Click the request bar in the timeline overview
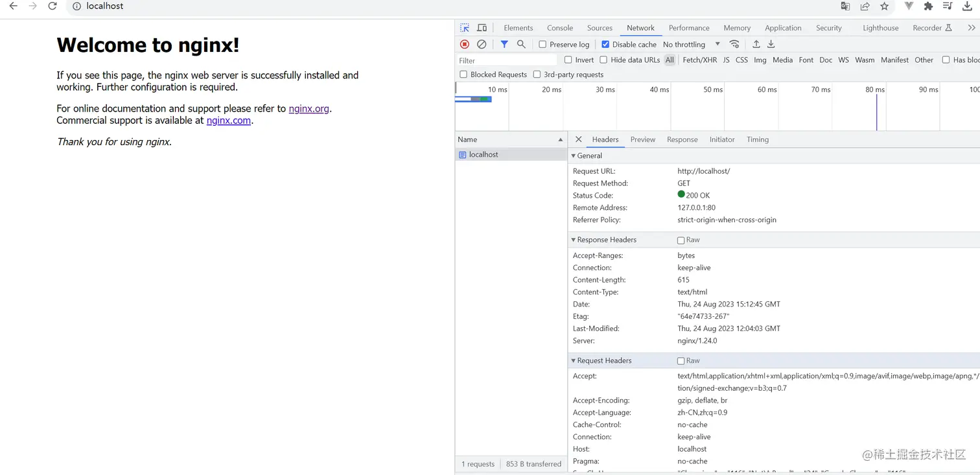980x475 pixels. coord(474,99)
